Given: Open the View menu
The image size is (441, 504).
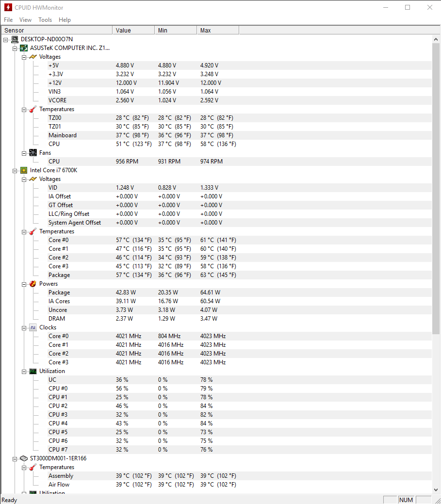Looking at the screenshot, I should [x=25, y=20].
